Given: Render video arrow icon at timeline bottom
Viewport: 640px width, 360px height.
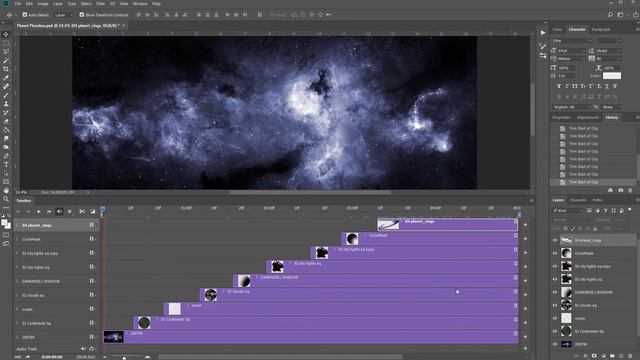Looking at the screenshot, I should point(28,357).
